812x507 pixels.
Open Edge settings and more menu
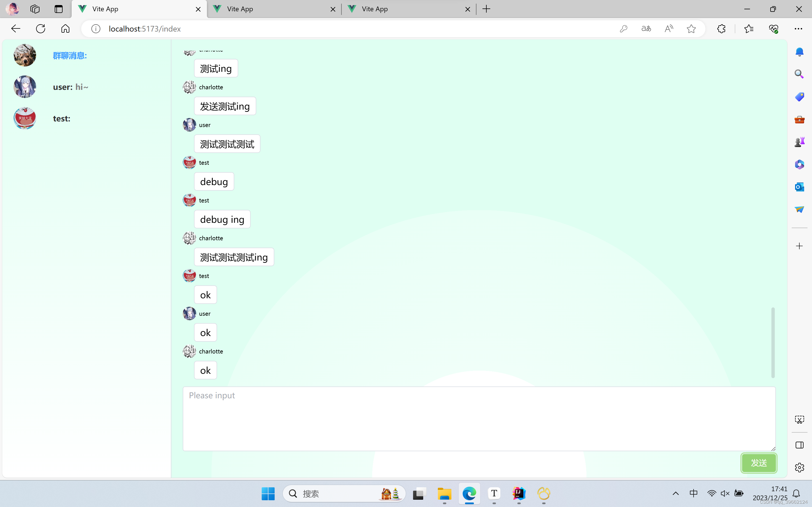pyautogui.click(x=798, y=29)
